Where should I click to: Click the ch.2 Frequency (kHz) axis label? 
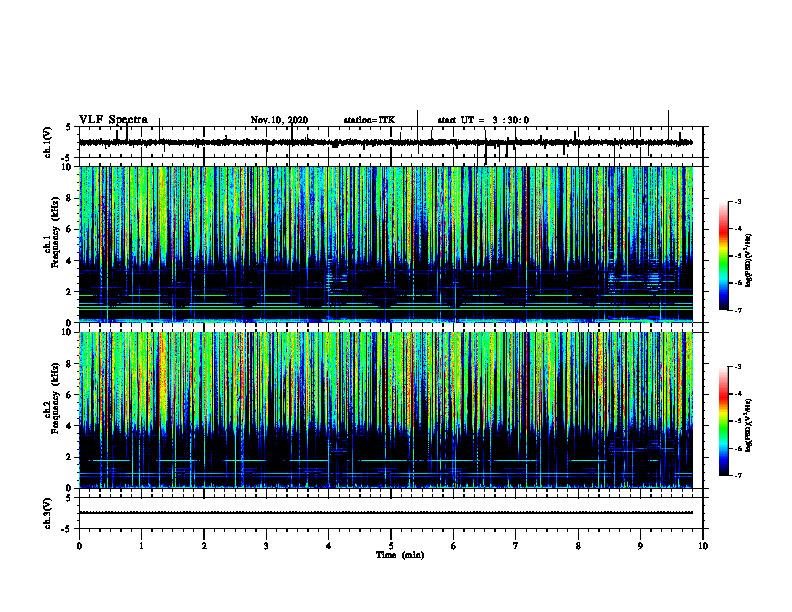pyautogui.click(x=52, y=398)
